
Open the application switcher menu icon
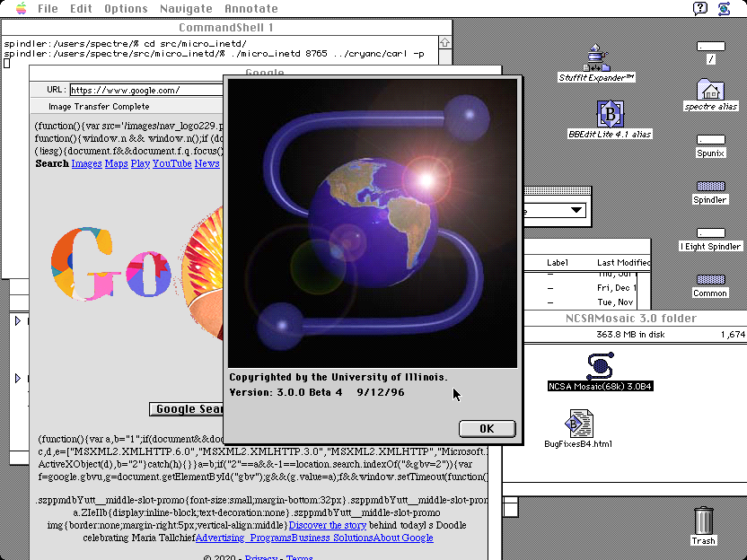click(x=725, y=9)
